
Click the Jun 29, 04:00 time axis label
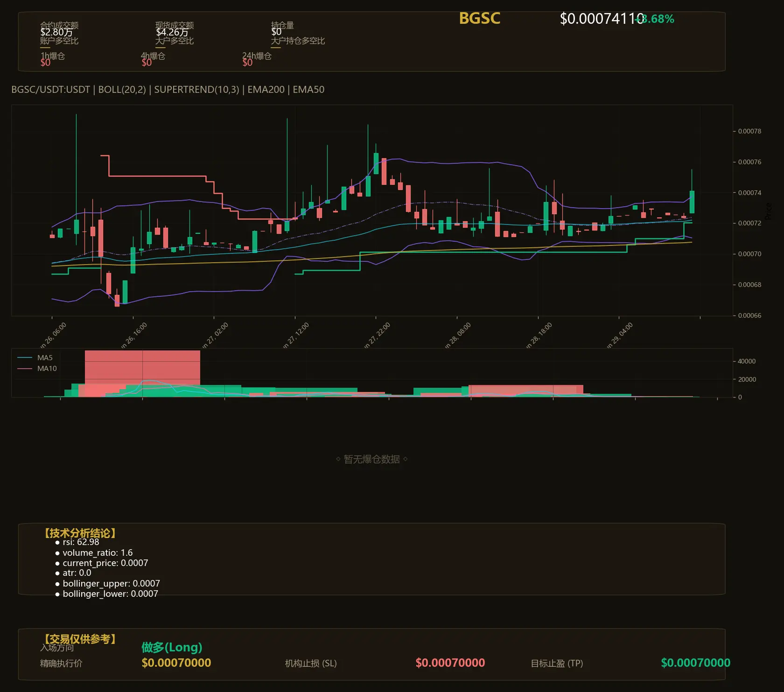(x=620, y=336)
